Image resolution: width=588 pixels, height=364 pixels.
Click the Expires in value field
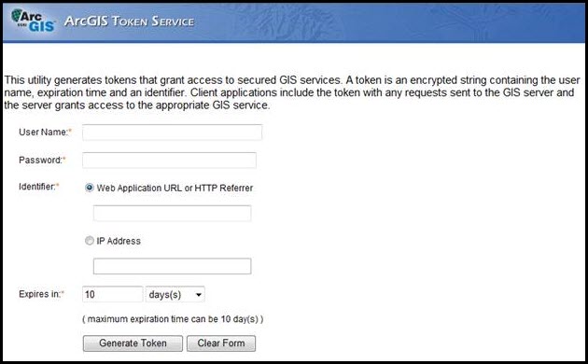[113, 294]
